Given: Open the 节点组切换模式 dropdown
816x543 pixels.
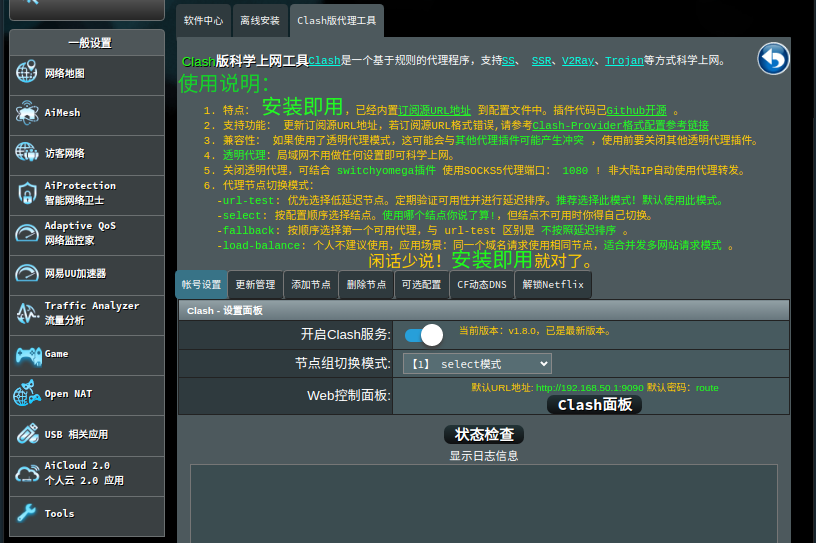Looking at the screenshot, I should pyautogui.click(x=477, y=363).
